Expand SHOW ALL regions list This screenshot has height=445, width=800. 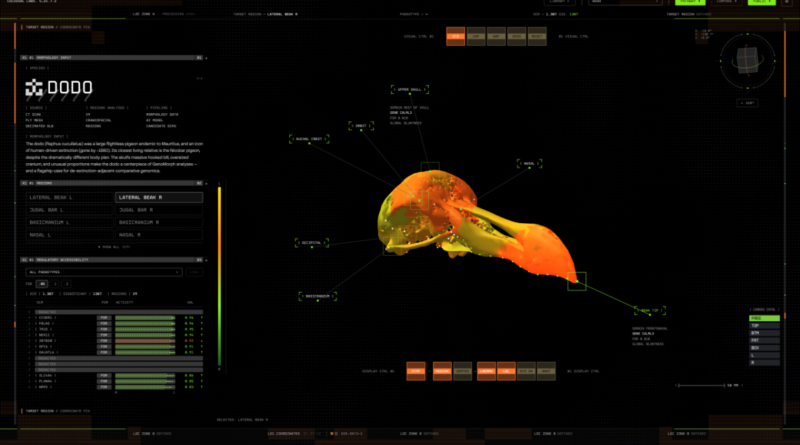tap(114, 247)
